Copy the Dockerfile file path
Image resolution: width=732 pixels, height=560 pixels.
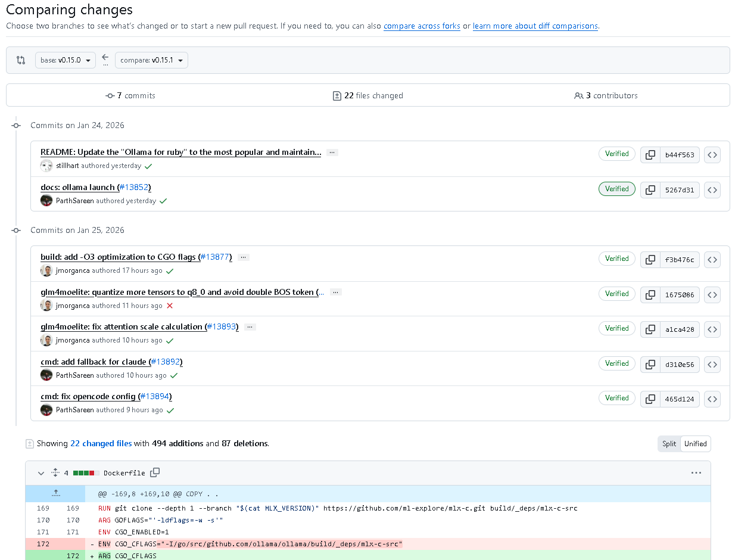click(155, 472)
